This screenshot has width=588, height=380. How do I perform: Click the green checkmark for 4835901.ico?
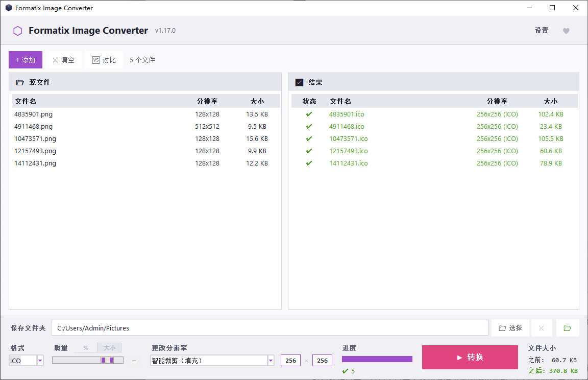[x=309, y=114]
